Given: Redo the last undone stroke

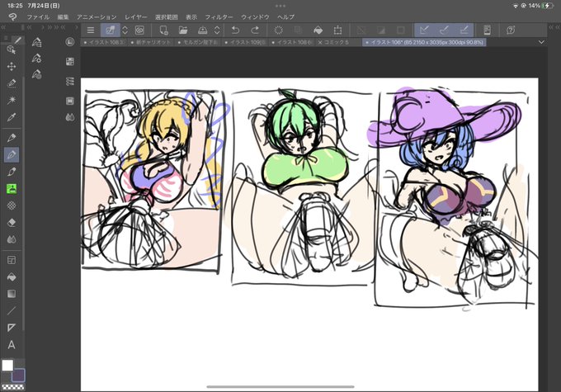Looking at the screenshot, I should [255, 30].
